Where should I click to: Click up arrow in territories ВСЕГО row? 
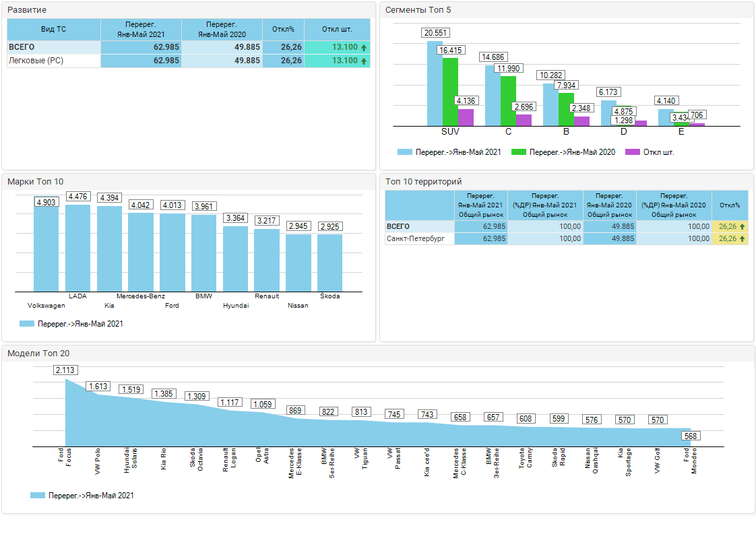coord(742,227)
